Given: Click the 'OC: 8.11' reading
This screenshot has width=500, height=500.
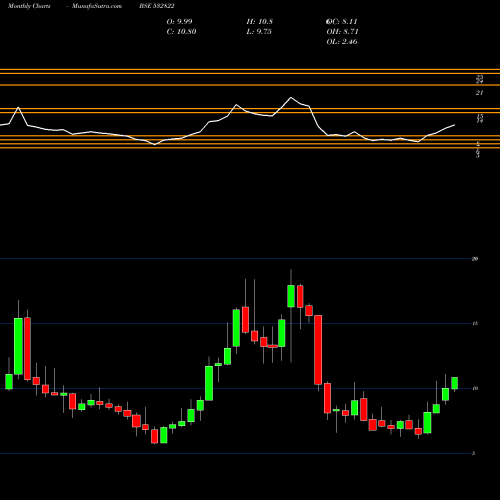Looking at the screenshot, I should (x=342, y=22).
